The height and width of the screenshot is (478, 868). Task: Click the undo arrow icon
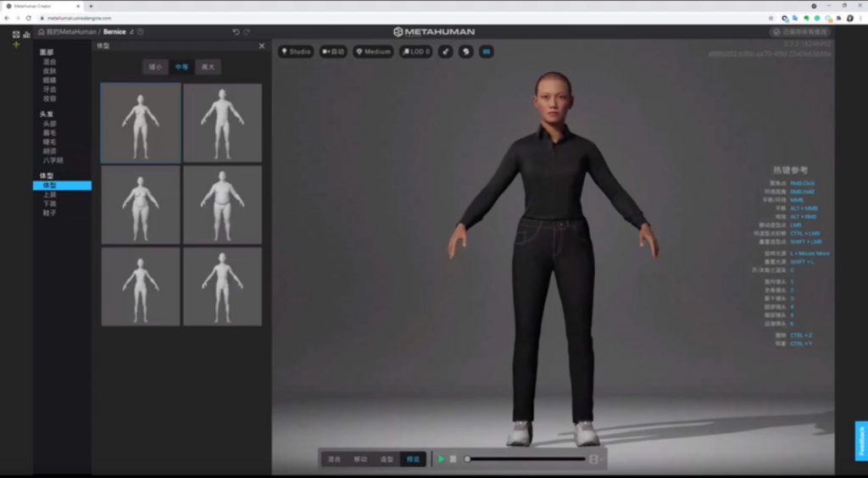click(236, 32)
